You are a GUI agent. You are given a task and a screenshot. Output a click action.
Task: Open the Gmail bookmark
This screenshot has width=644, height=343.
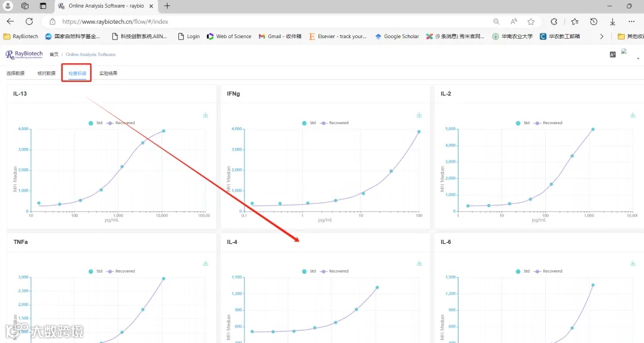(280, 36)
